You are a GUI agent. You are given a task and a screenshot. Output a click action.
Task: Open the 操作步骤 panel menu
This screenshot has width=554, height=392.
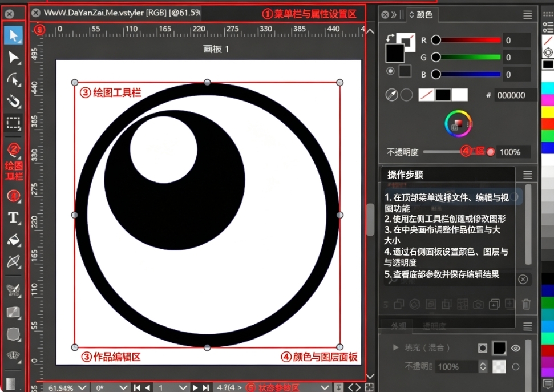click(528, 175)
